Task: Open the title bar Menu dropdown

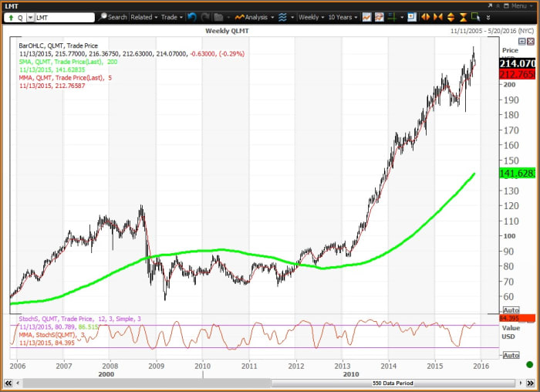Action: coord(521,6)
